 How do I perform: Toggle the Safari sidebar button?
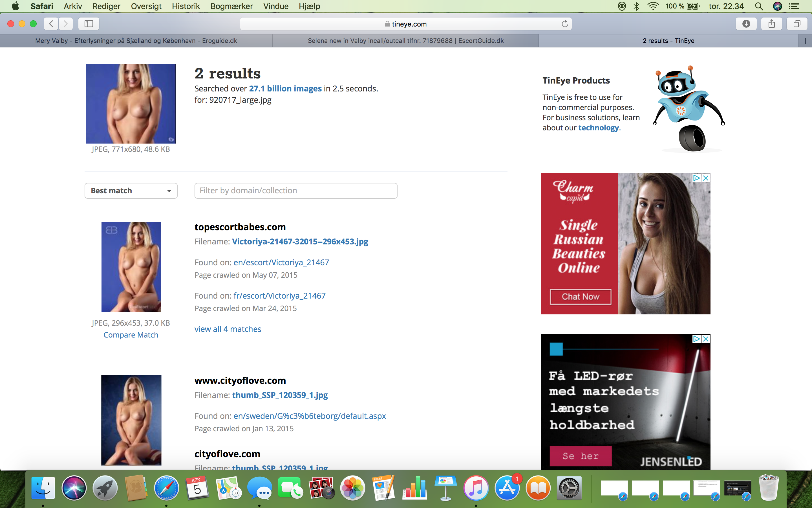click(89, 23)
